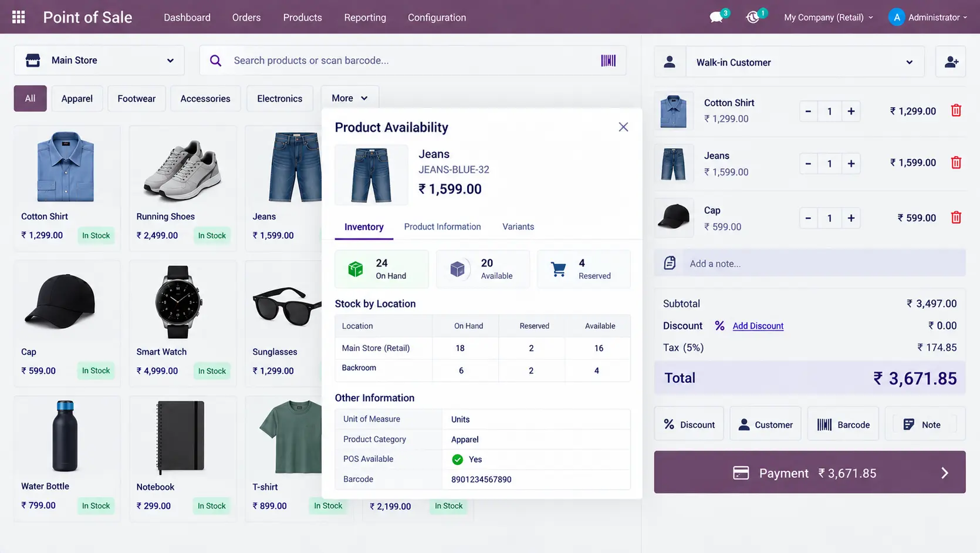Click the Note action button

(925, 424)
